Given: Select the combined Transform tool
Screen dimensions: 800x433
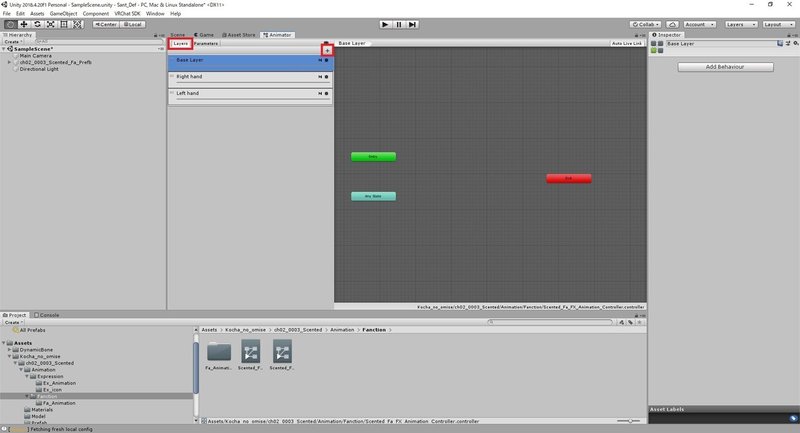Looking at the screenshot, I should point(77,24).
